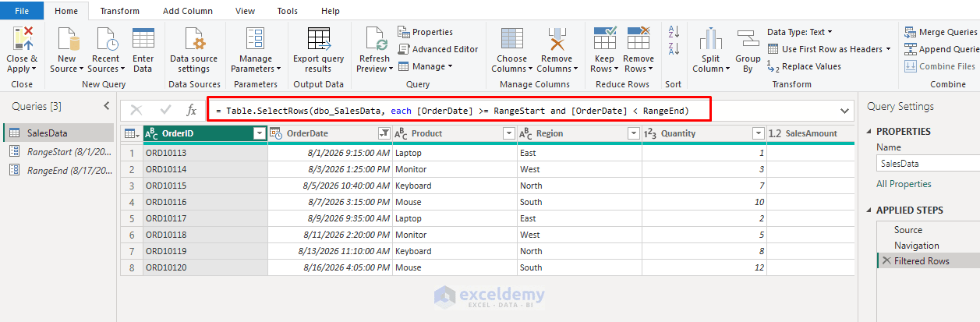Open the All Properties link
The height and width of the screenshot is (322, 980).
904,184
